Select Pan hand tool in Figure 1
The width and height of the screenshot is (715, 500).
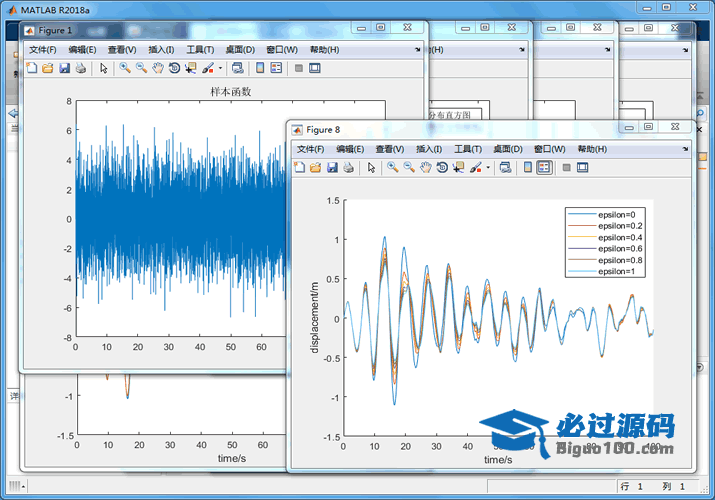coord(158,68)
